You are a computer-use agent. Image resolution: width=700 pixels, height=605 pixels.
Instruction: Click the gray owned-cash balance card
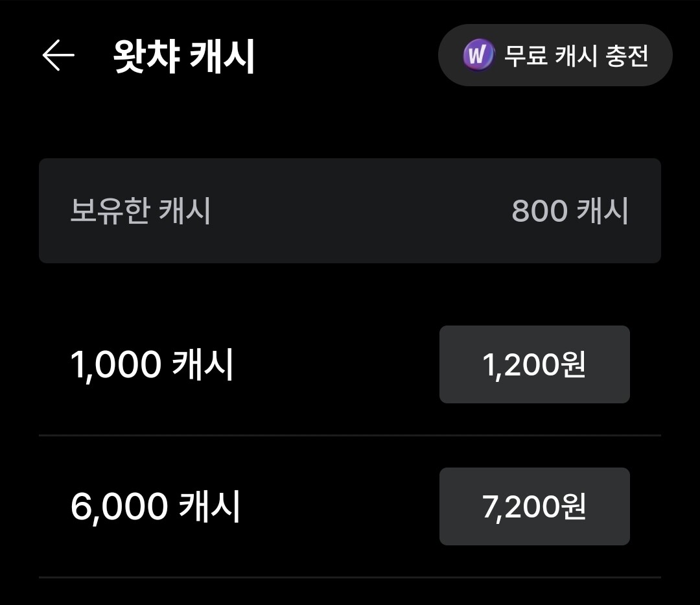(x=350, y=211)
